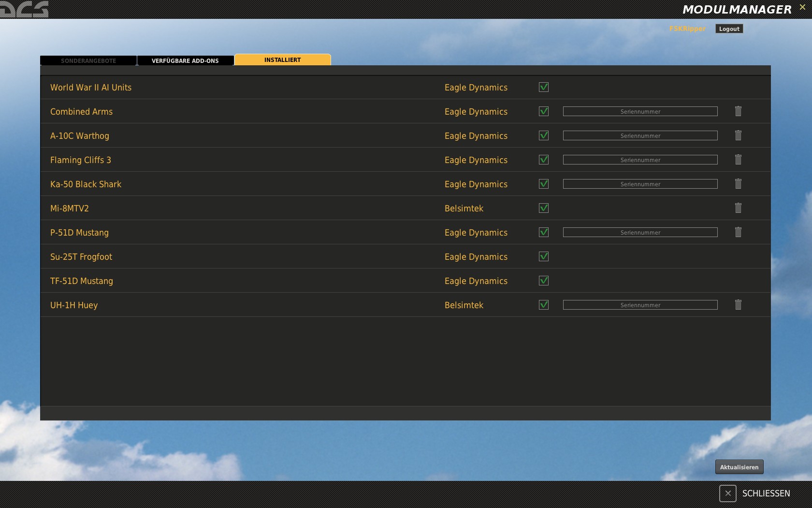
Task: Uncheck the Mi-8MTV2 checkbox
Action: [x=544, y=208]
